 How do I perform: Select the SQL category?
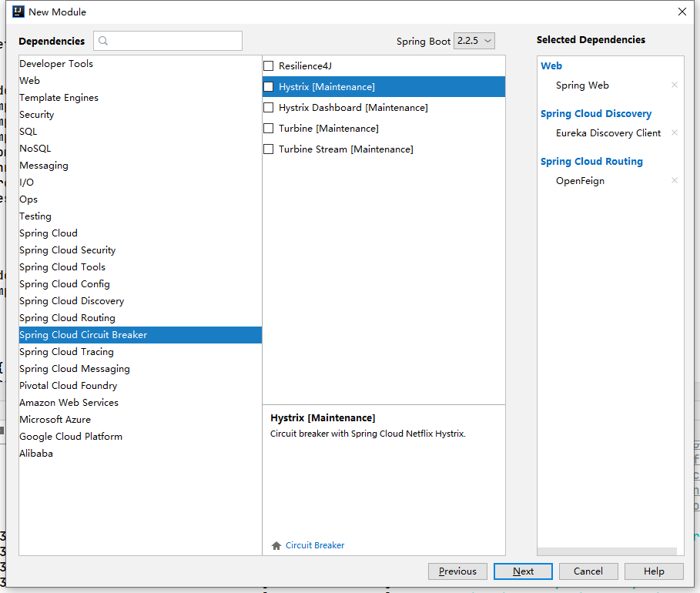pos(140,132)
